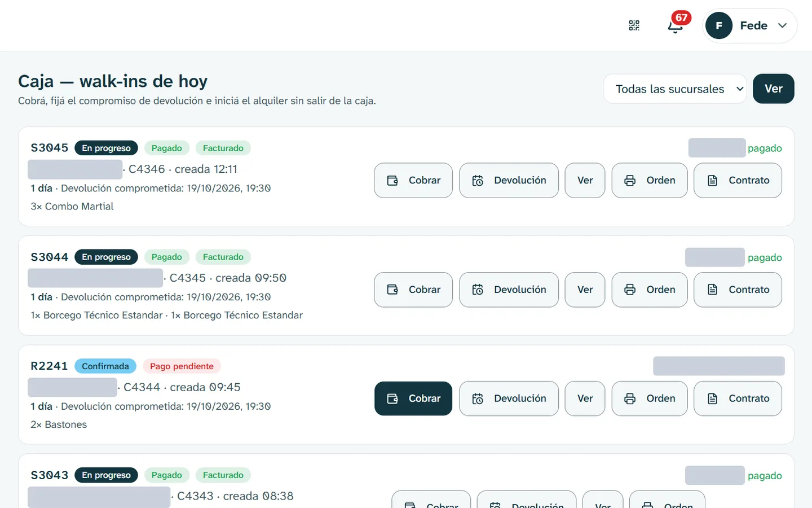Screen dimensions: 812x508
Task: Click text C4346 · creada 12:11
Action: coord(183,169)
